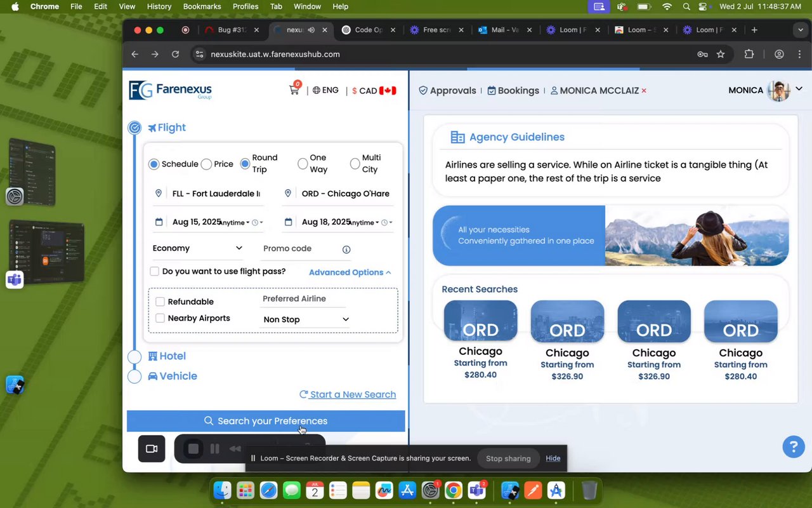The height and width of the screenshot is (508, 812).
Task: Check the flight pass checkbox
Action: tap(154, 272)
